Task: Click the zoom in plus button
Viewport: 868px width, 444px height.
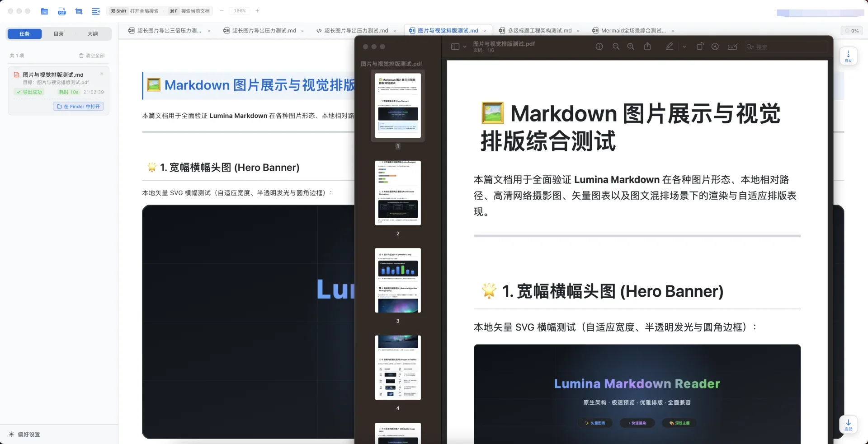Action: pos(257,11)
